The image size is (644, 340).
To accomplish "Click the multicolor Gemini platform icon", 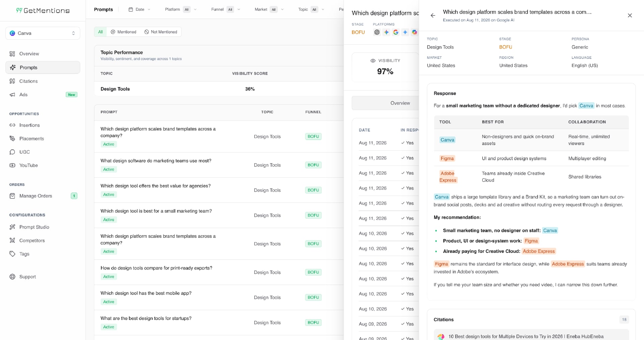I will pos(386,32).
